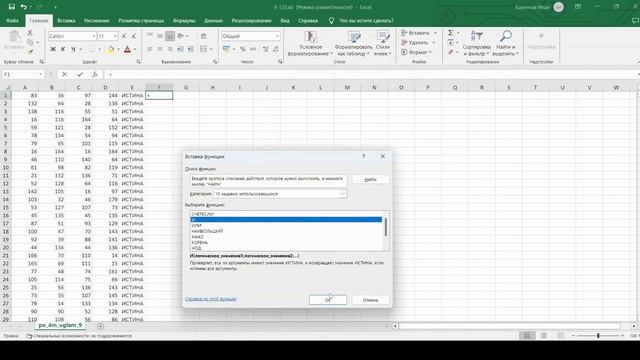Toggle Underline (Ч) formatting
The height and width of the screenshot is (360, 640).
tap(73, 49)
